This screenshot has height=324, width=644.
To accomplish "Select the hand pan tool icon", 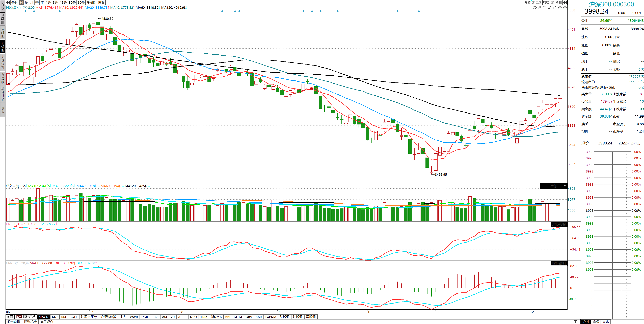I will pyautogui.click(x=540, y=8).
